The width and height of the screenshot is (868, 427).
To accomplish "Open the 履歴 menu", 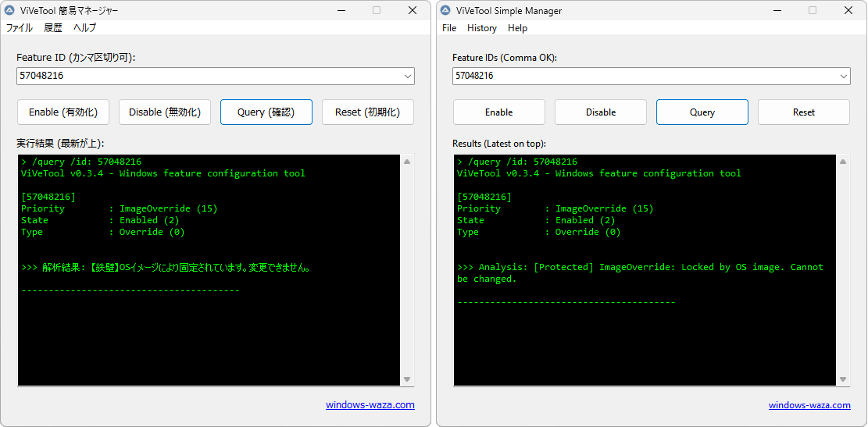I will 53,28.
